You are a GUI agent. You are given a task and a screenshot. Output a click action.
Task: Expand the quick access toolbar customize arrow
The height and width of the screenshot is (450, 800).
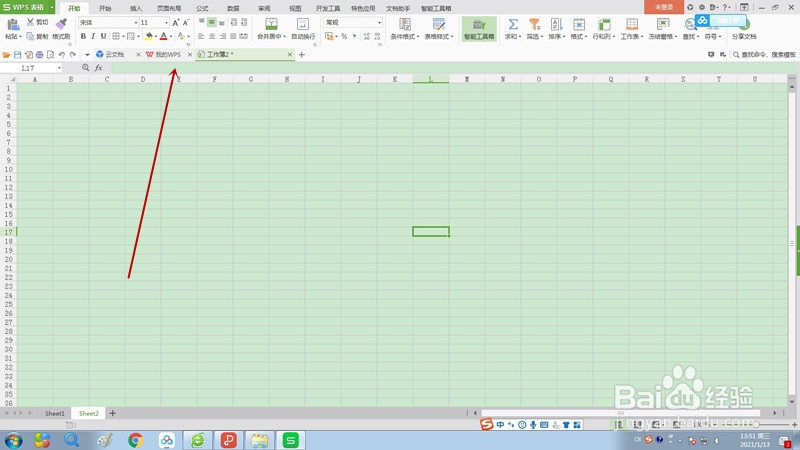coord(87,55)
